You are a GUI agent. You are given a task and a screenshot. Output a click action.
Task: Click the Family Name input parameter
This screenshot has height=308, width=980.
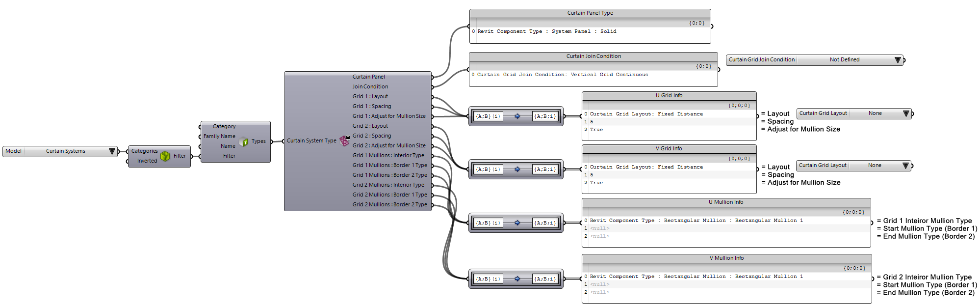pyautogui.click(x=219, y=137)
